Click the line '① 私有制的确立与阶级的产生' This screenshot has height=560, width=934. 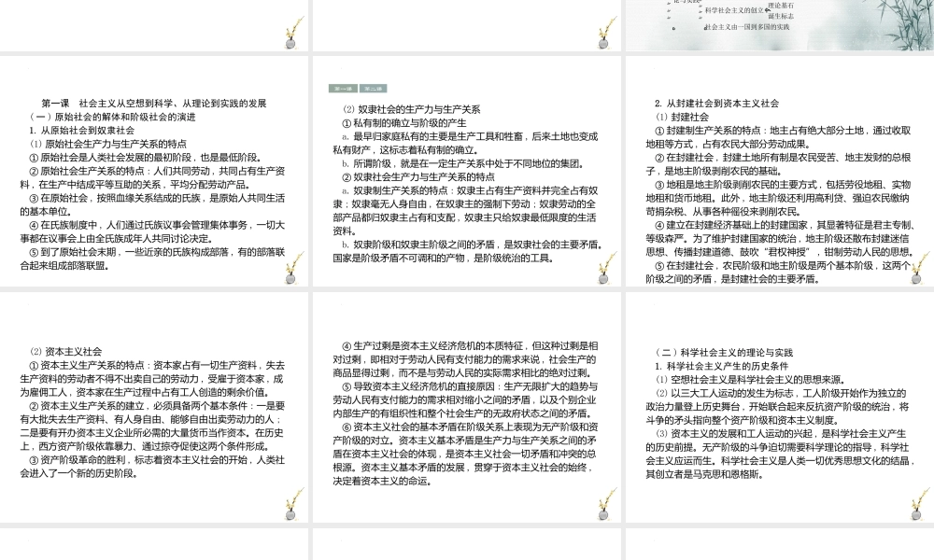tap(403, 123)
